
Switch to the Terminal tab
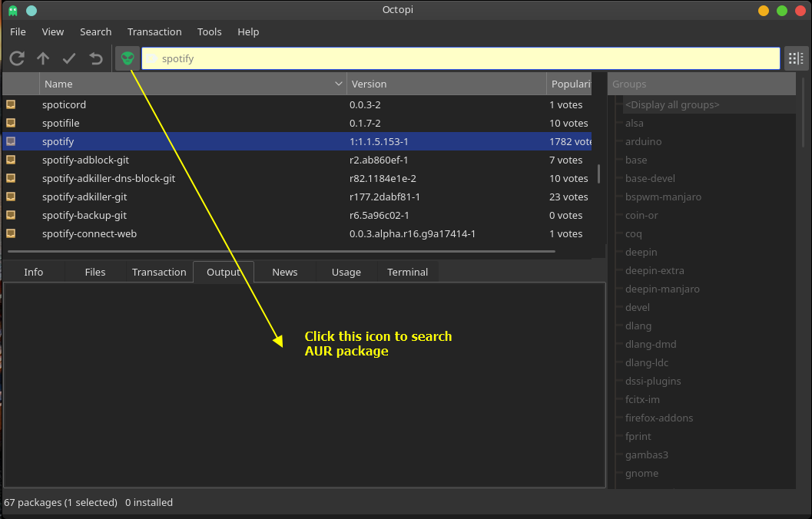[x=407, y=272]
